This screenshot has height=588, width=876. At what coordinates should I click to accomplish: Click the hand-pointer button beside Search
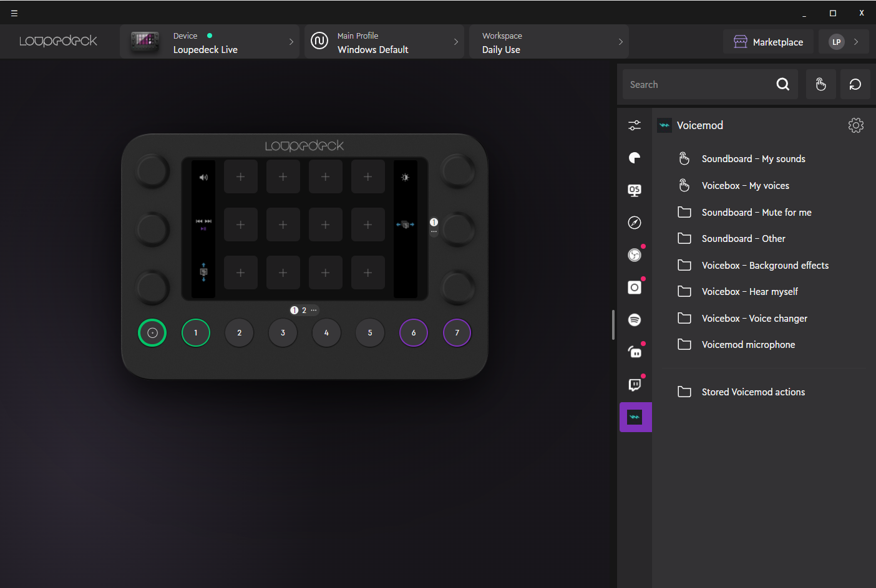pyautogui.click(x=821, y=84)
